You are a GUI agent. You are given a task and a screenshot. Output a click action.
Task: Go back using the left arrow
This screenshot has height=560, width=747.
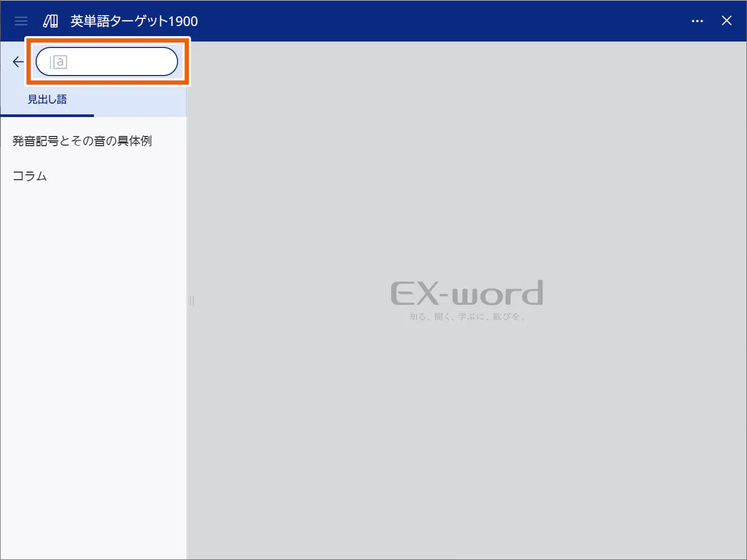click(18, 62)
